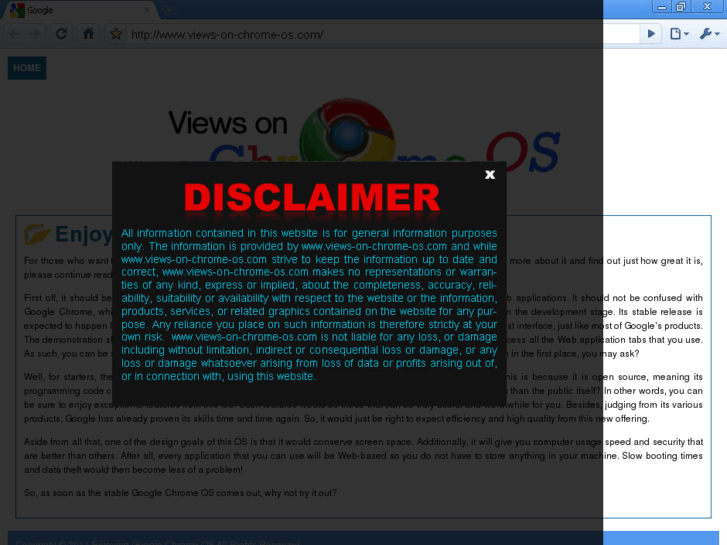Bookmark the page with the star icon
727x545 pixels.
point(116,34)
